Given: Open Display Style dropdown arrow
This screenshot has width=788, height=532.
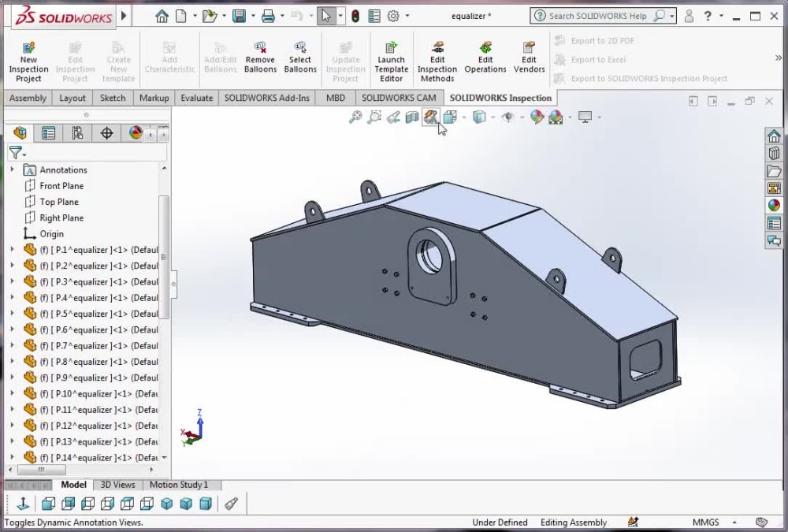Looking at the screenshot, I should (493, 117).
